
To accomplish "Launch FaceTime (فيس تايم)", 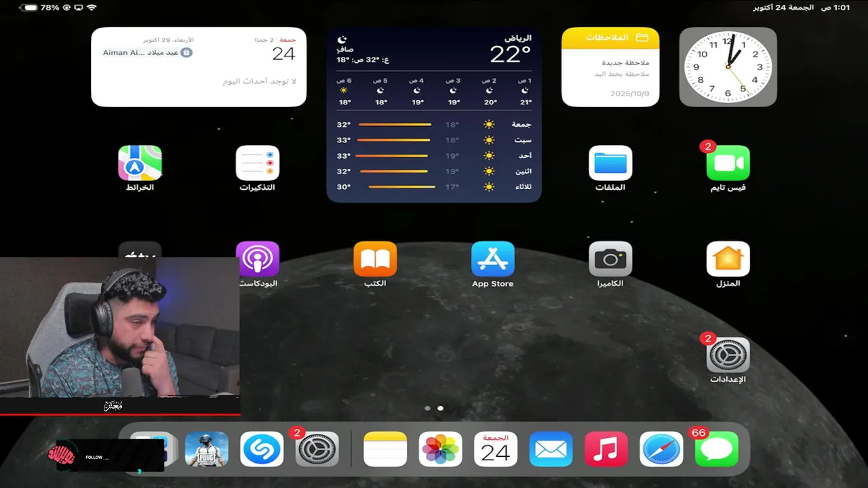I will coord(728,163).
